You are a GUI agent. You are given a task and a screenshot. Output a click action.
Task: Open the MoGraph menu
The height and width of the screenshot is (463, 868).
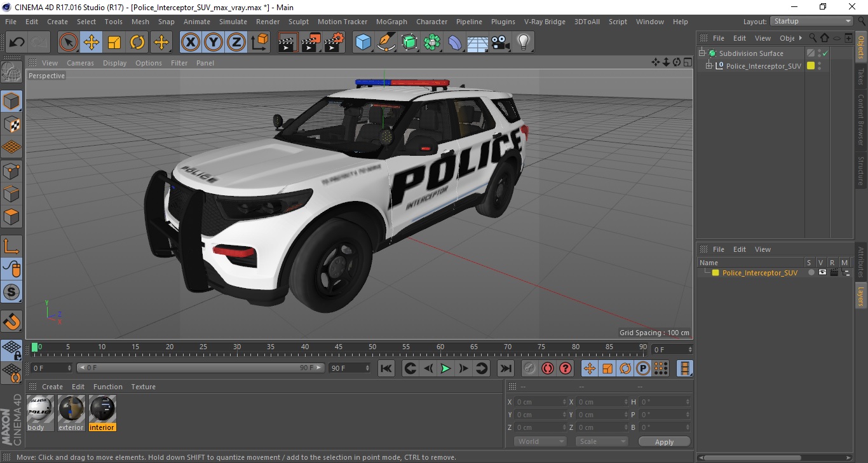pyautogui.click(x=391, y=22)
